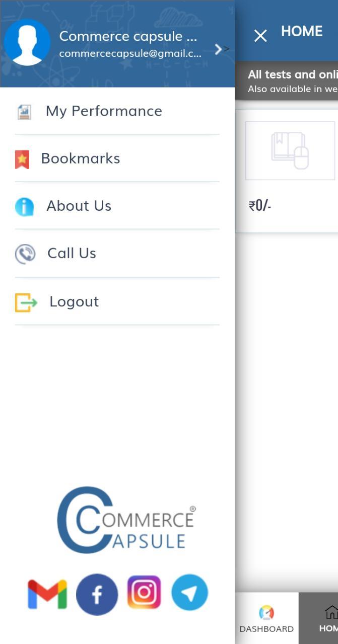Screen dimensions: 338x644
Task: Open the Facebook page icon
Action: coord(97,594)
